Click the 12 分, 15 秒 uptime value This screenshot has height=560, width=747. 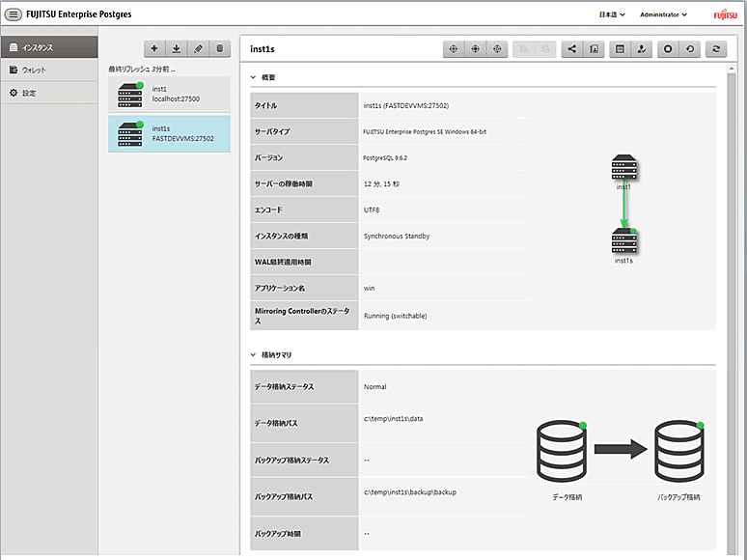pyautogui.click(x=381, y=184)
